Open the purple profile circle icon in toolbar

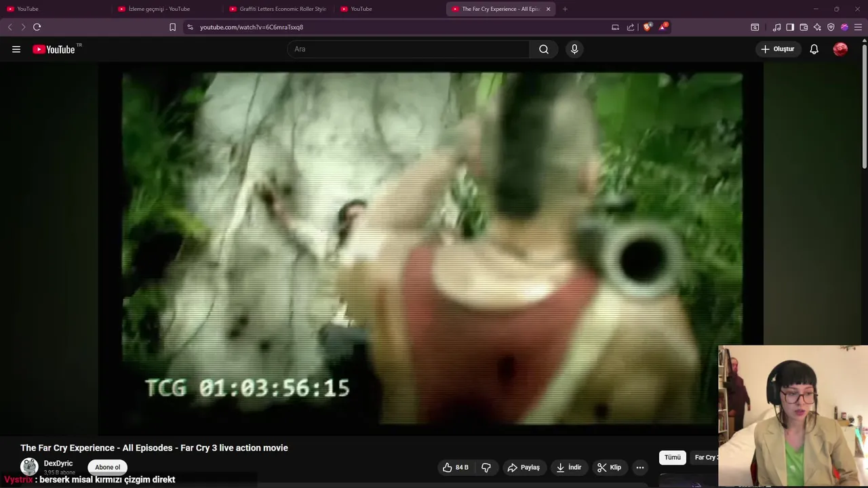click(844, 27)
